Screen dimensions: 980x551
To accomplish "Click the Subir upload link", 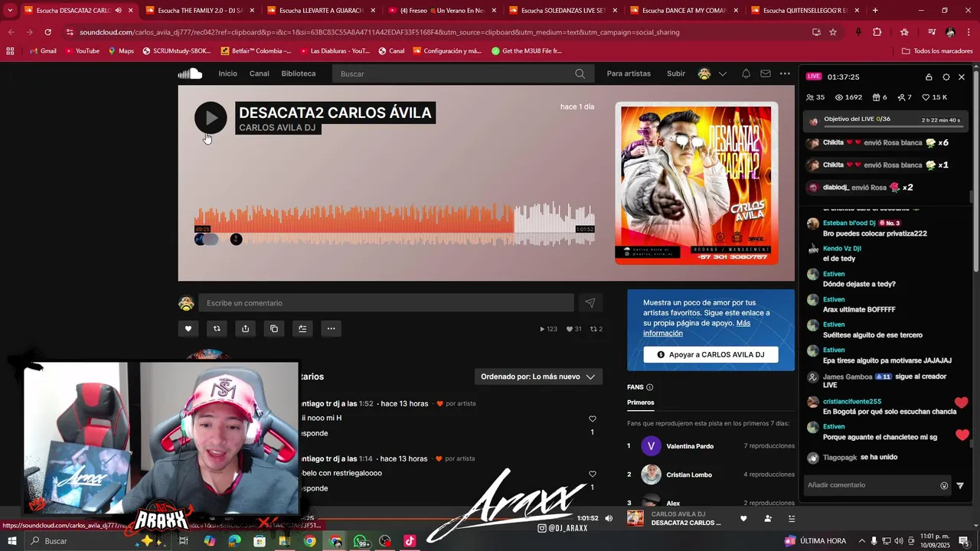I will 676,73.
